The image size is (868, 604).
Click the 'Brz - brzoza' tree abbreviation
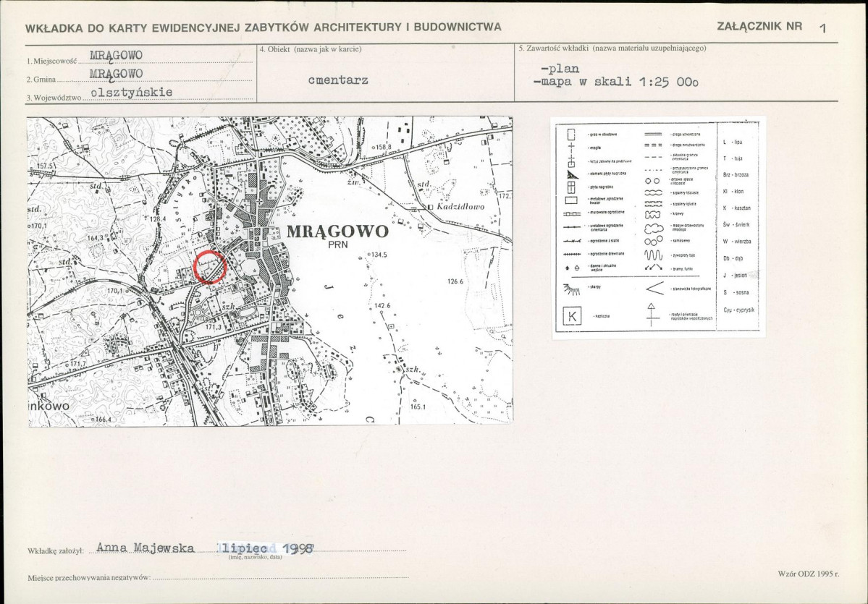[x=736, y=175]
